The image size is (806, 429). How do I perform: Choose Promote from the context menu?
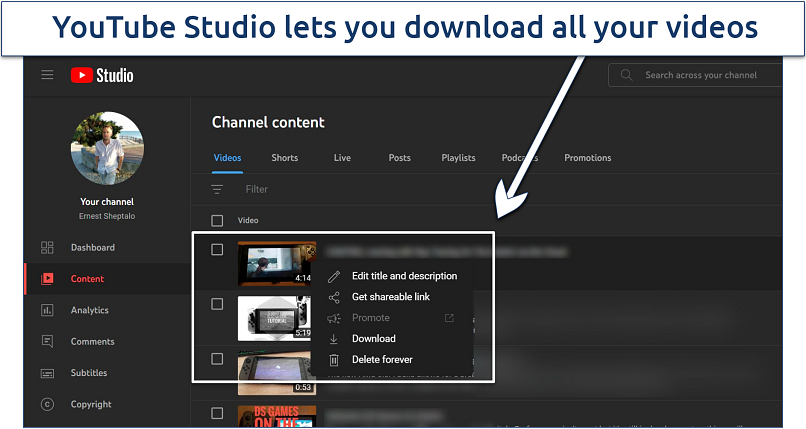tap(371, 318)
